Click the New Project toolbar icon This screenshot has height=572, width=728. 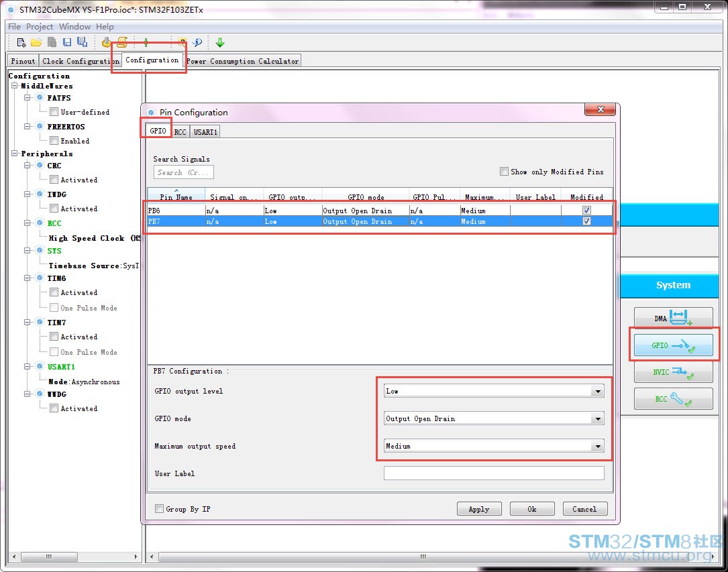(x=21, y=43)
